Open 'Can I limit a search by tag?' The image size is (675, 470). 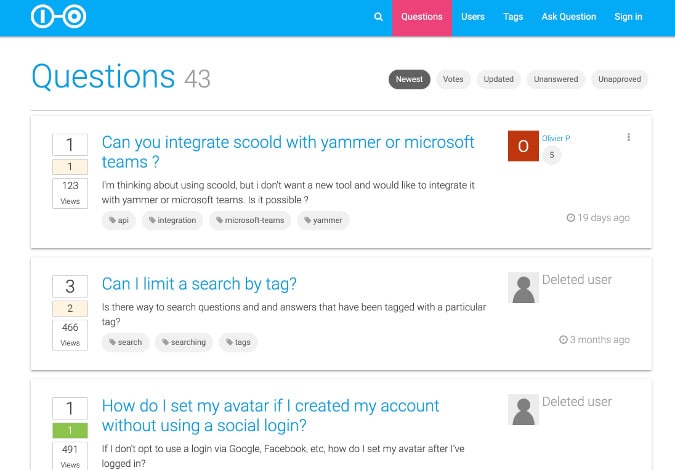click(199, 284)
